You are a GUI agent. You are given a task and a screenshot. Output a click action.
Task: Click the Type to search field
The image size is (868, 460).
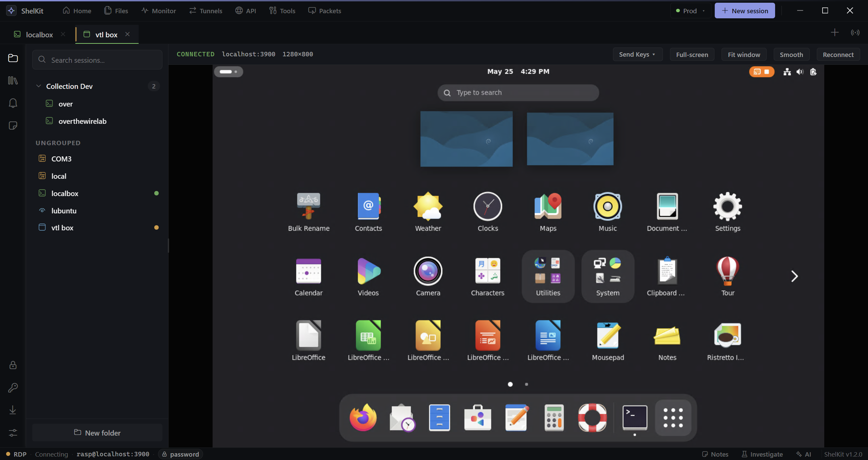pos(518,93)
